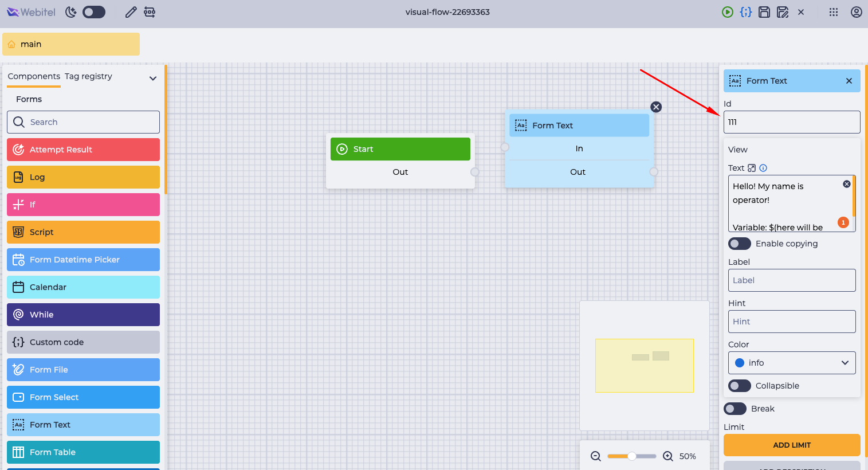Click the orange notification badge in Text
868x470 pixels.
click(843, 222)
